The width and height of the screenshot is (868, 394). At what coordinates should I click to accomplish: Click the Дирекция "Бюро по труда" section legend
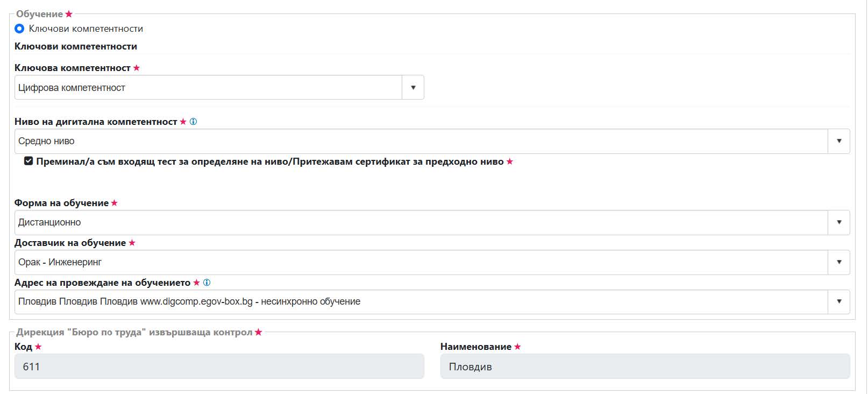coord(134,332)
